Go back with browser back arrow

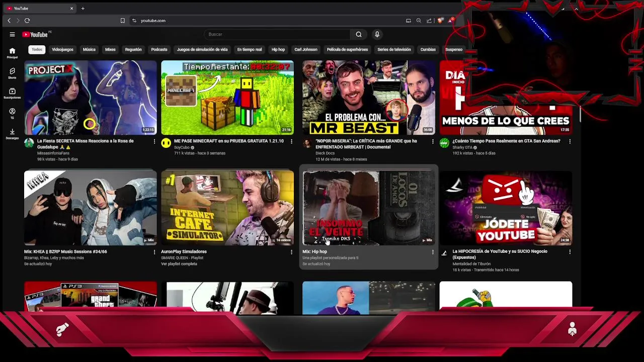tap(9, 21)
